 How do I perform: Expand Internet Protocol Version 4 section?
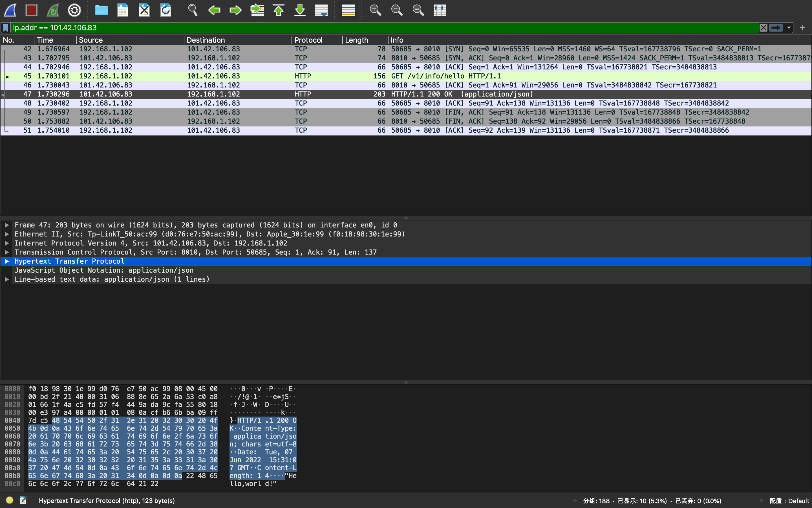tap(6, 243)
